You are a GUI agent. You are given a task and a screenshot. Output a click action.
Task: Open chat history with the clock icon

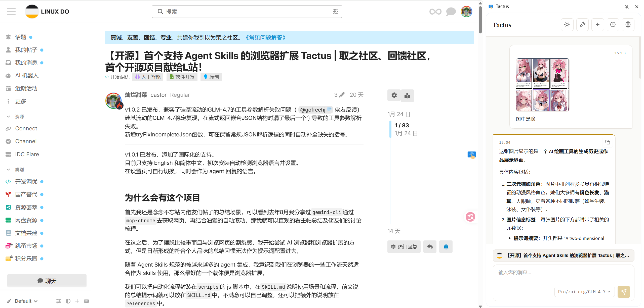pos(613,24)
